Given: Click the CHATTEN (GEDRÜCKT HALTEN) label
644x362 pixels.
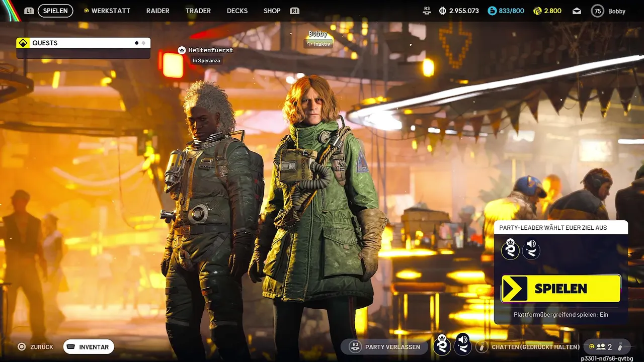Looking at the screenshot, I should (x=536, y=347).
